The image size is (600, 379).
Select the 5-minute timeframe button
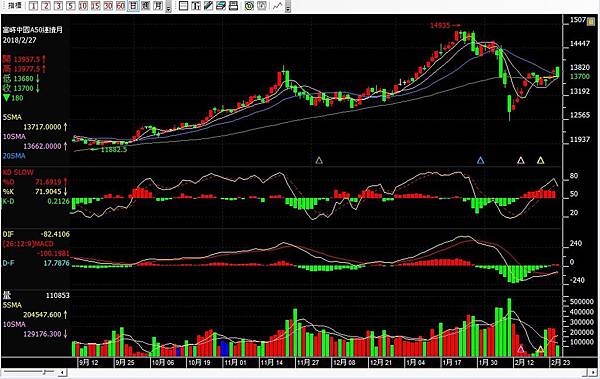(71, 6)
